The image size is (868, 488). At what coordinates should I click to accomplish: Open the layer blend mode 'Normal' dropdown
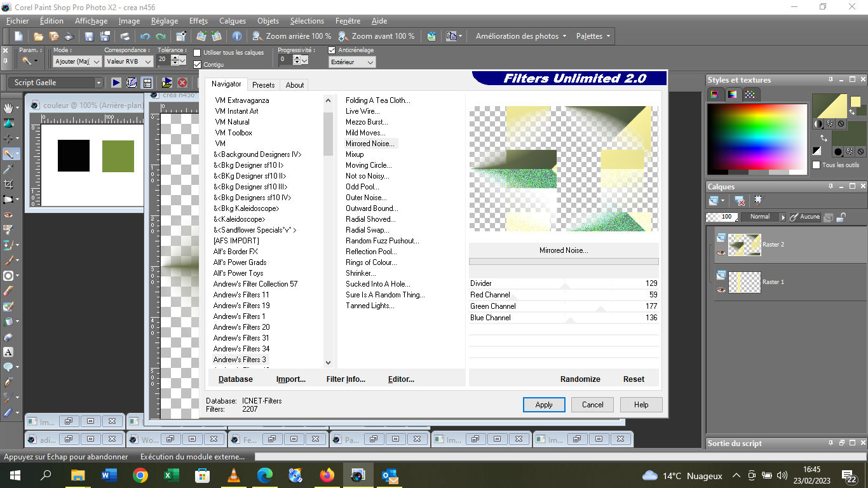pyautogui.click(x=763, y=217)
